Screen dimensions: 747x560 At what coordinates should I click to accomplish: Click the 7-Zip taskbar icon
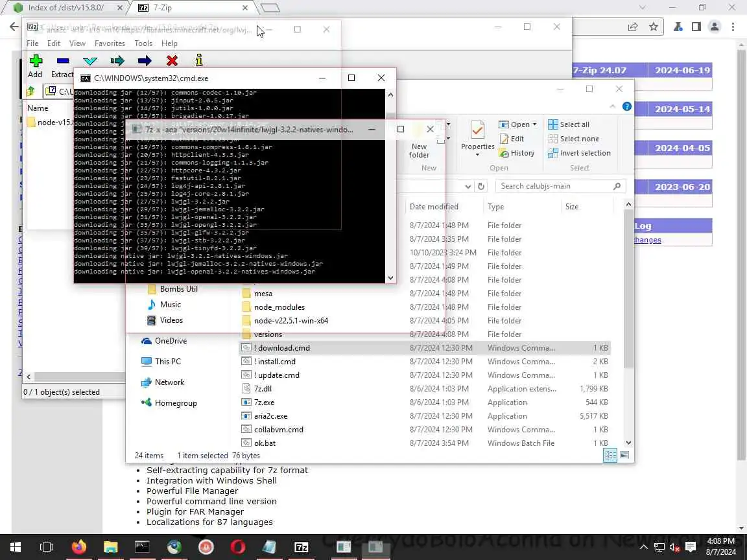point(302,546)
